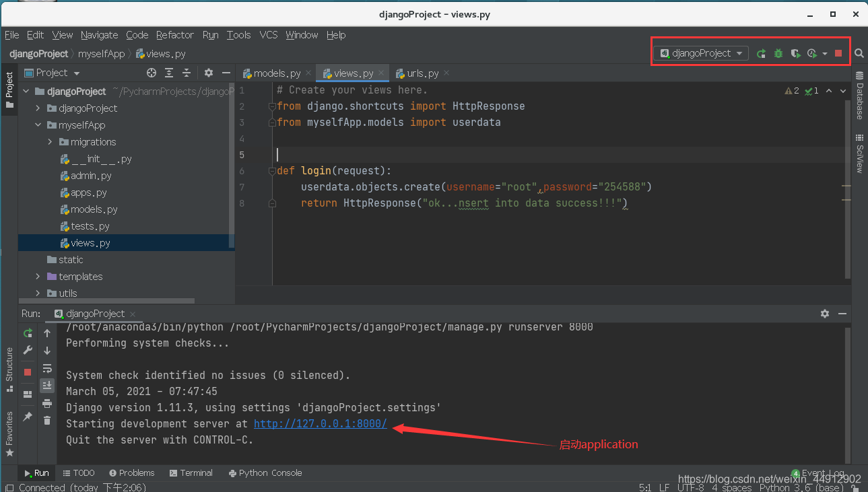Open the Refactor menu
This screenshot has height=492, width=868.
click(x=174, y=35)
